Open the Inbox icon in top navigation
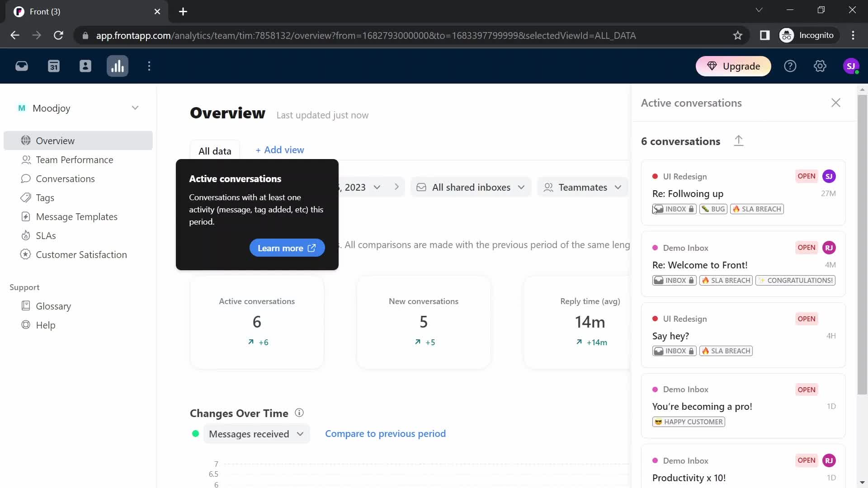 22,66
